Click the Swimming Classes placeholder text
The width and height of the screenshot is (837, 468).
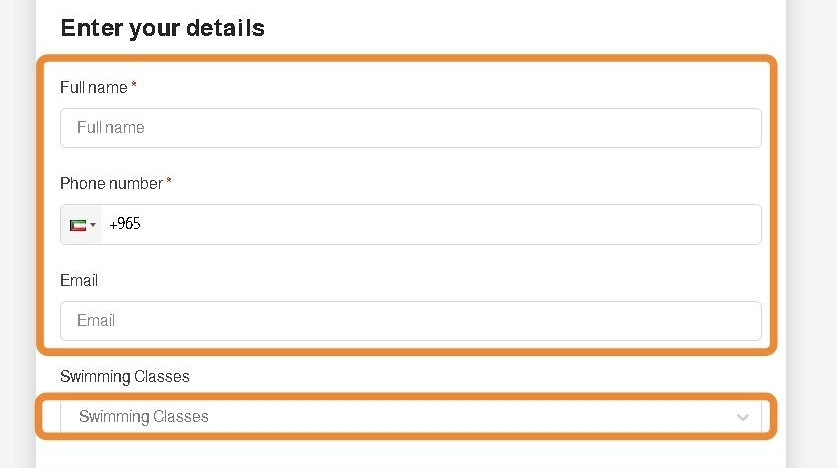click(144, 417)
